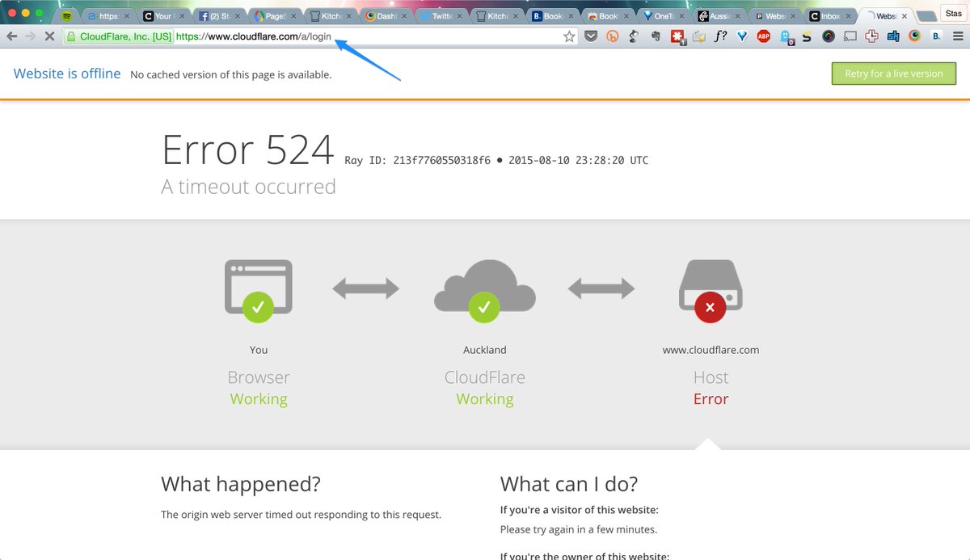Click the 'What happened?' heading
Viewport: 970px width, 560px height.
point(241,484)
